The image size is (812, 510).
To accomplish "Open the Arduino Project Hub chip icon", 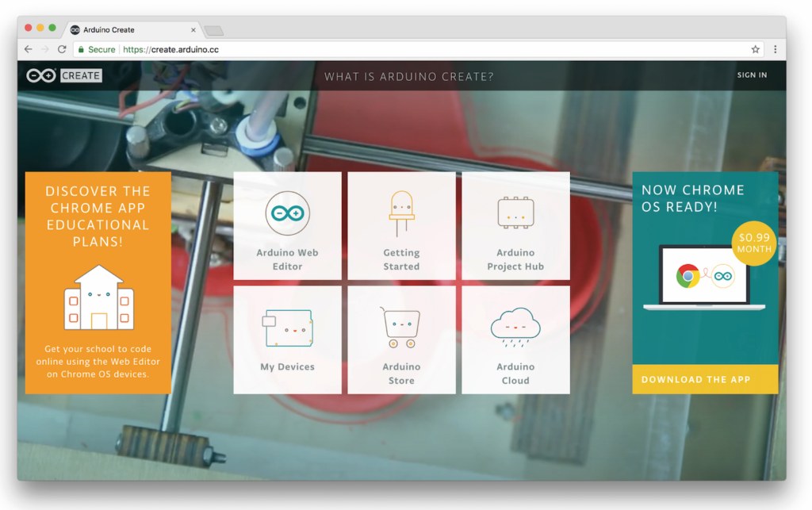I will pyautogui.click(x=515, y=213).
